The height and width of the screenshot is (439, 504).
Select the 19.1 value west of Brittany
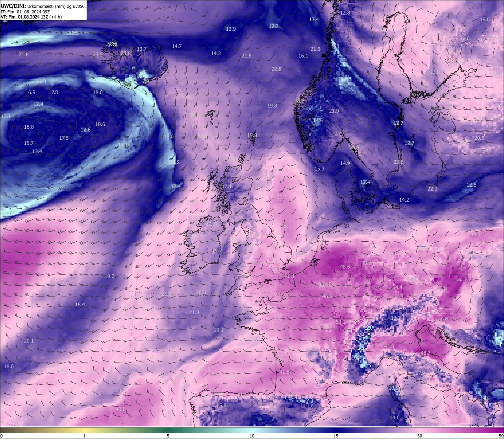219,330
